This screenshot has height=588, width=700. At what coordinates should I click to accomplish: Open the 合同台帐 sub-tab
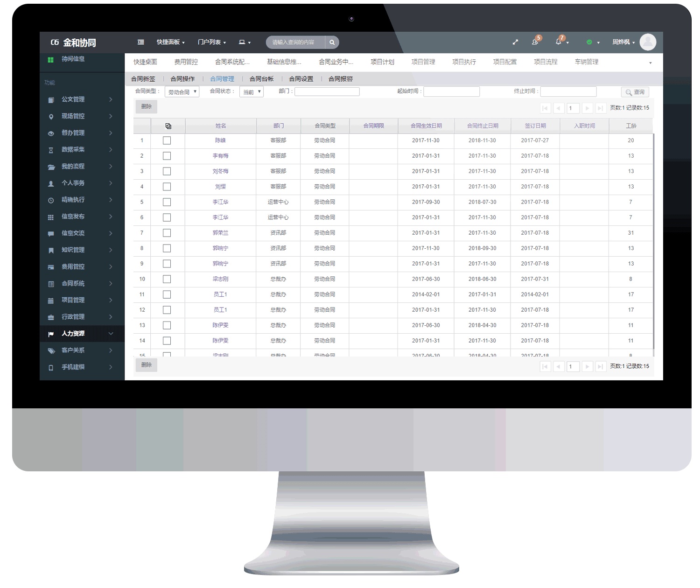262,79
